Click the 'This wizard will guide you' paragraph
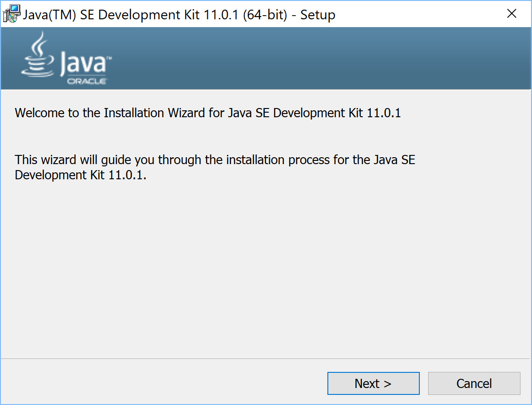 pyautogui.click(x=215, y=167)
